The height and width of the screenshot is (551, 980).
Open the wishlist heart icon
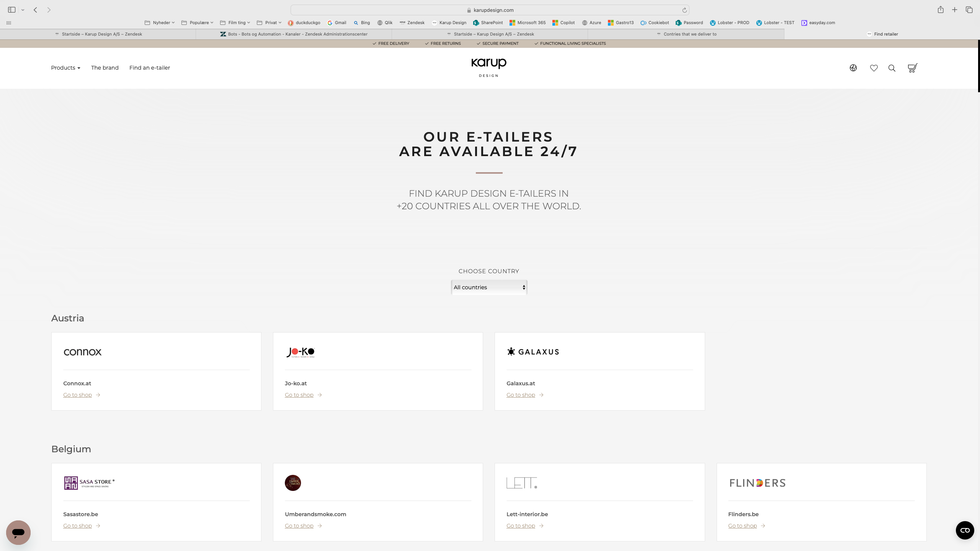pos(874,68)
